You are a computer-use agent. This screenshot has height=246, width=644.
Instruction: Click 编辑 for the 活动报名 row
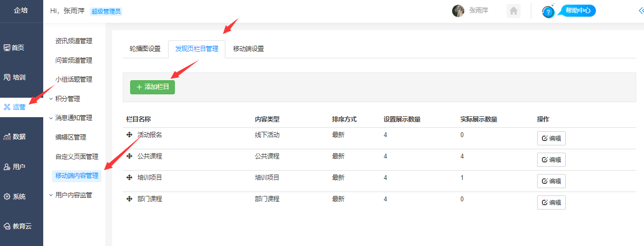coord(551,138)
